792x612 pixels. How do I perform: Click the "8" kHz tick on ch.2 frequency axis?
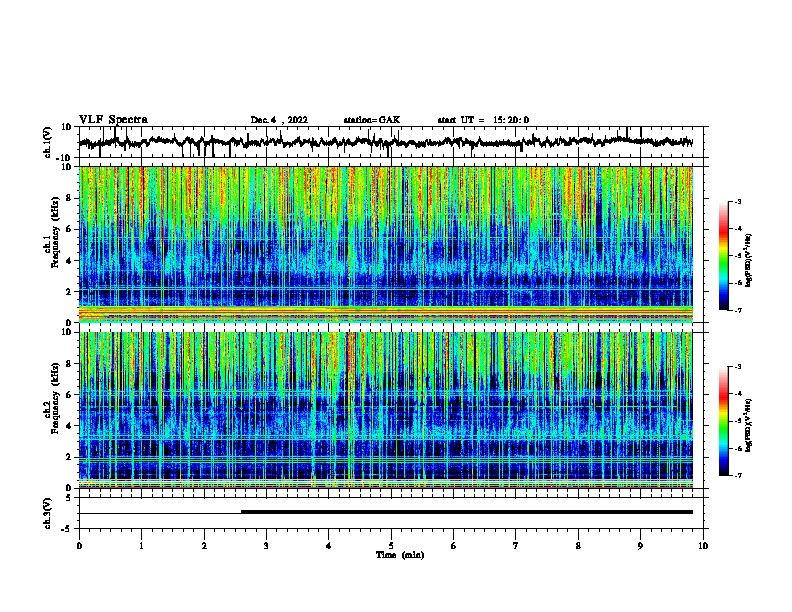point(69,364)
